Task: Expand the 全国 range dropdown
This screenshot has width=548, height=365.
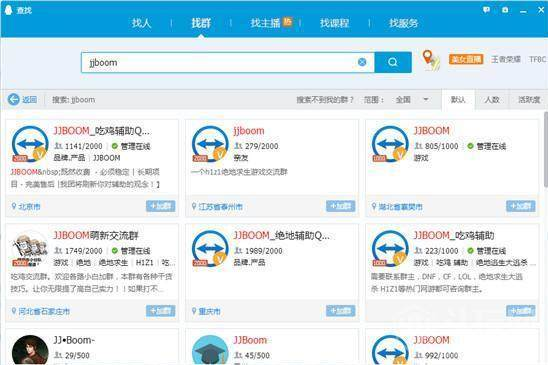Action: (426, 99)
